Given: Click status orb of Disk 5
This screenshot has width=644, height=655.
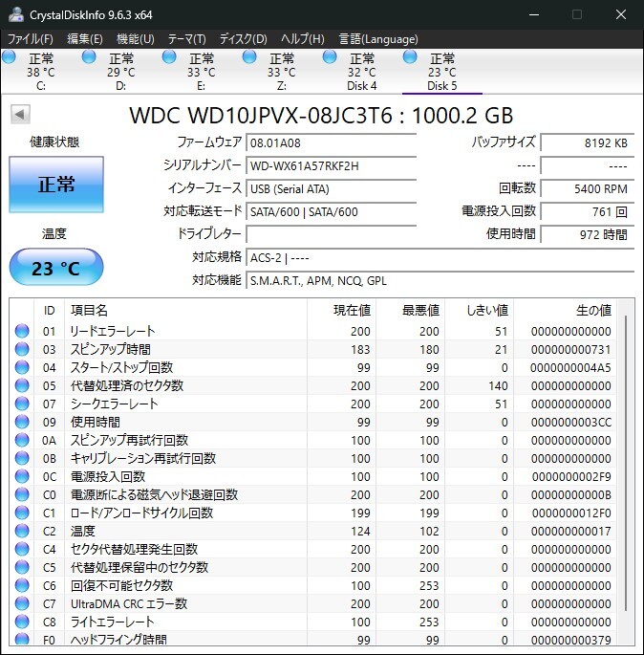Looking at the screenshot, I should (410, 56).
